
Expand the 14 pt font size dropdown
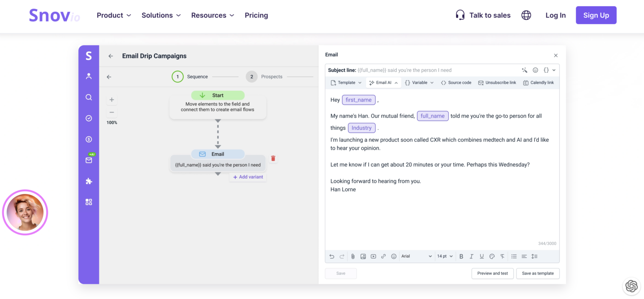[445, 256]
